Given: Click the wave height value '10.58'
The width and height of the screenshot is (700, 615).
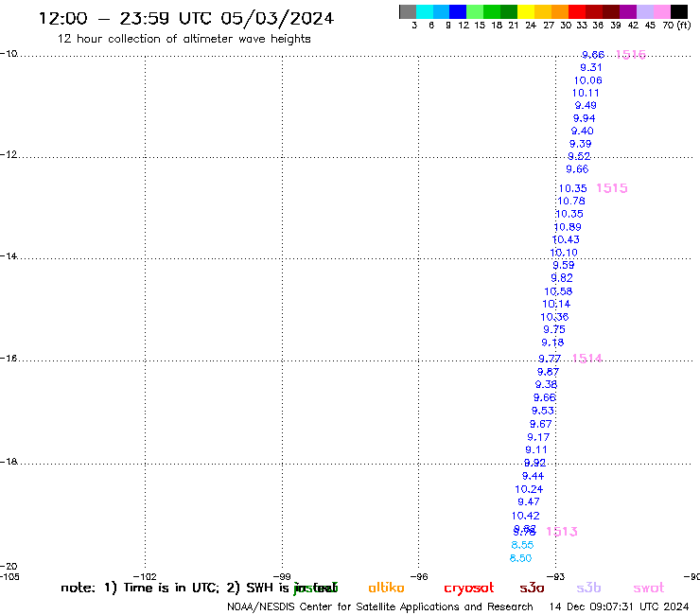Looking at the screenshot, I should coord(558,291).
